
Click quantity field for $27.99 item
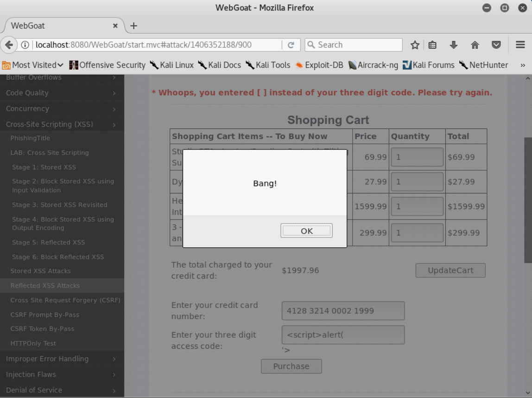417,182
